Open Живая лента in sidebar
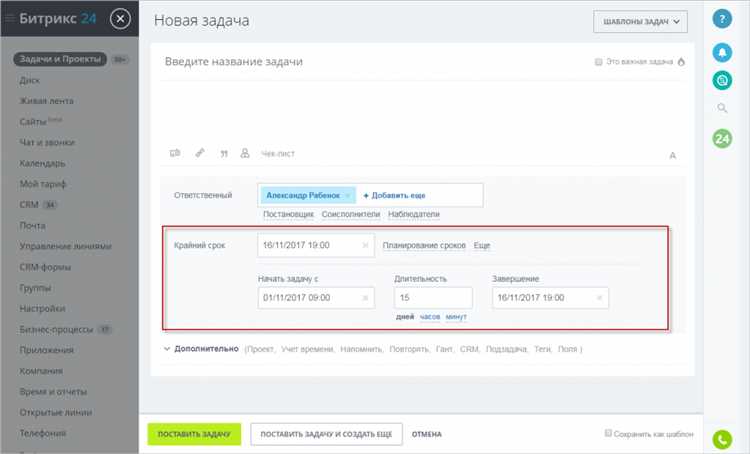Viewport: 750px width, 454px height. tap(46, 101)
